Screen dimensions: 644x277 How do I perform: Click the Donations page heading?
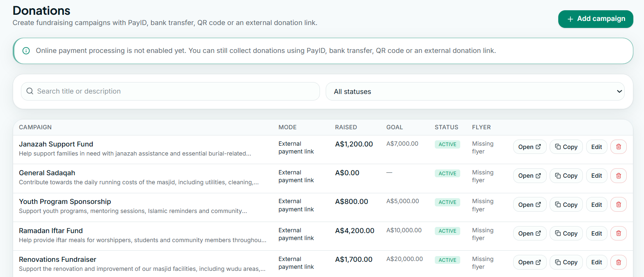coord(41,10)
